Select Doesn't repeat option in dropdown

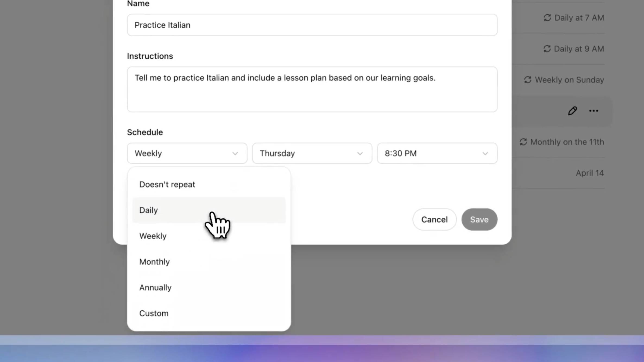click(x=167, y=184)
